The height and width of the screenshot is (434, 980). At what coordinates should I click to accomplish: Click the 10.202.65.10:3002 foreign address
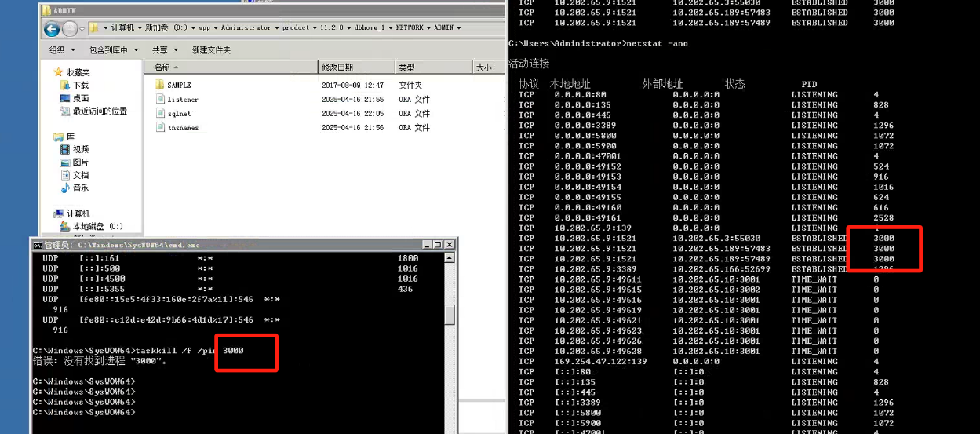716,290
